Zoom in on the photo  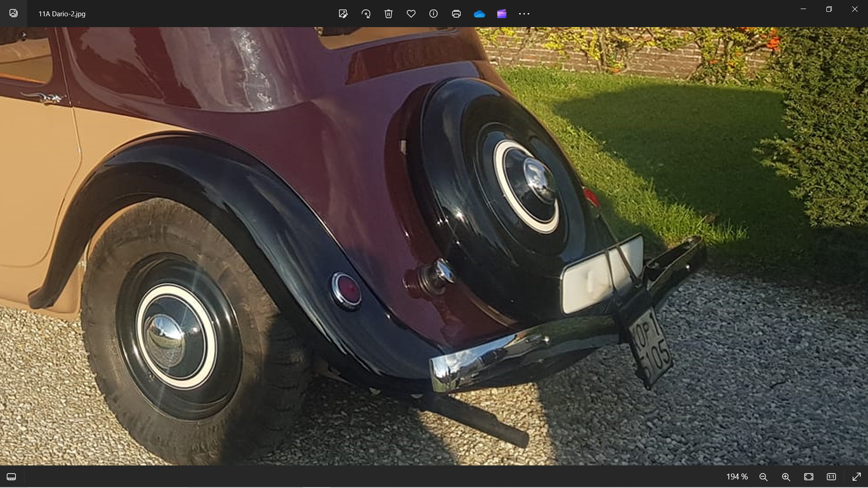(x=786, y=477)
